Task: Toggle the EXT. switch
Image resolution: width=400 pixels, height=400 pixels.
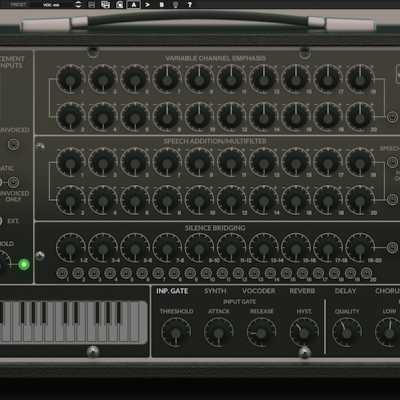Action: (1, 221)
